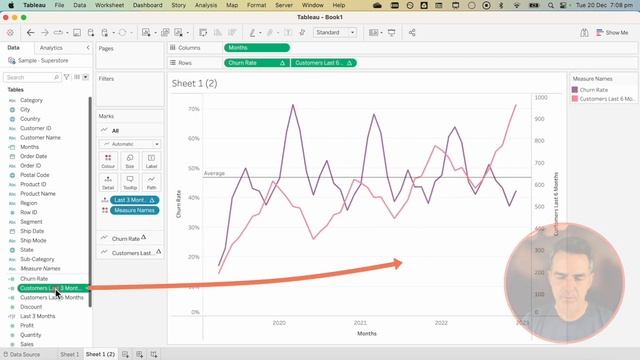Screen dimensions: 640x360
Task: Click the Last 3 Mont.. pill in Marks
Action: pos(134,200)
